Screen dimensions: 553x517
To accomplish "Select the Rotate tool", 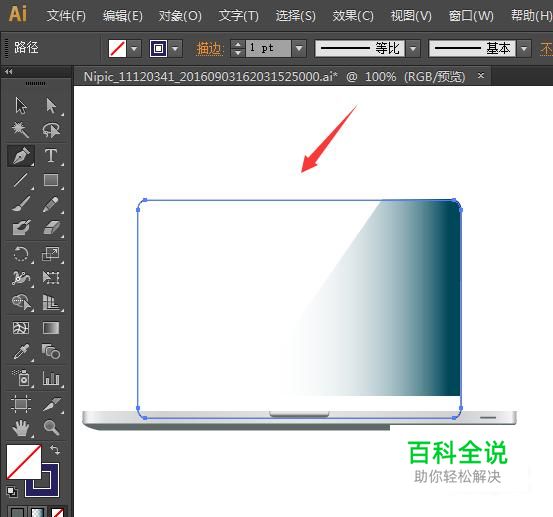I will click(21, 254).
